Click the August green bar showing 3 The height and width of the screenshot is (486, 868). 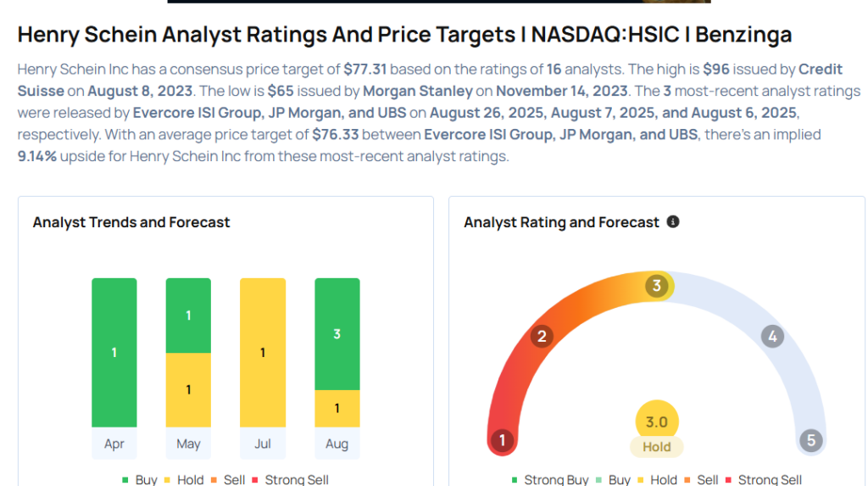coord(337,334)
